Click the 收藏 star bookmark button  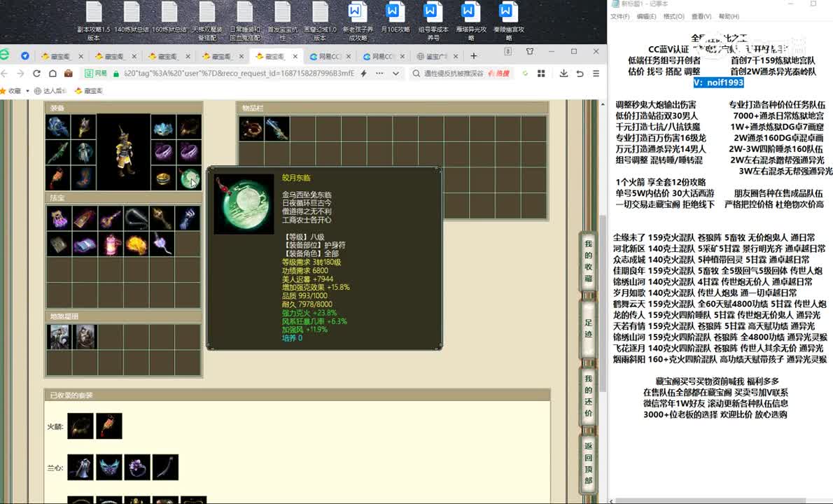(10, 91)
